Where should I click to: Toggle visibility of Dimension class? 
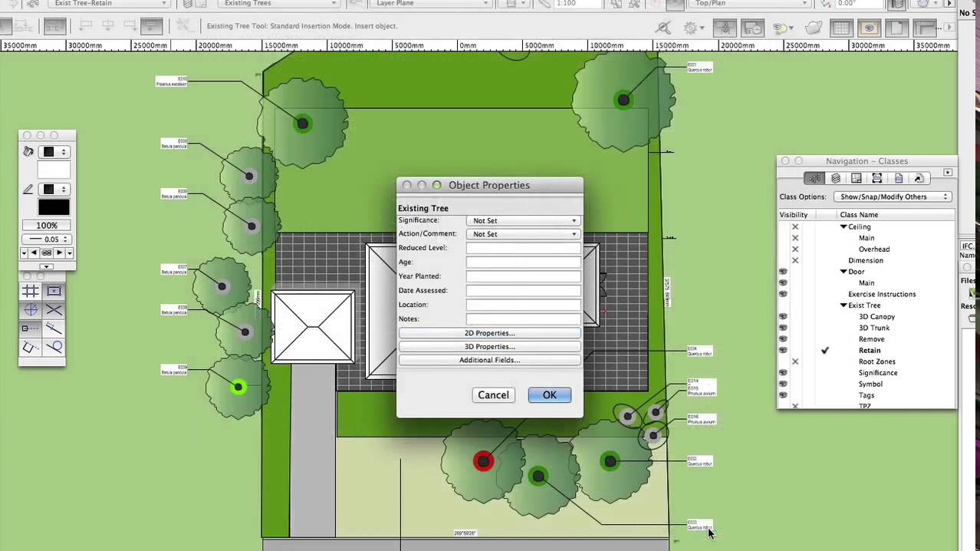(795, 260)
